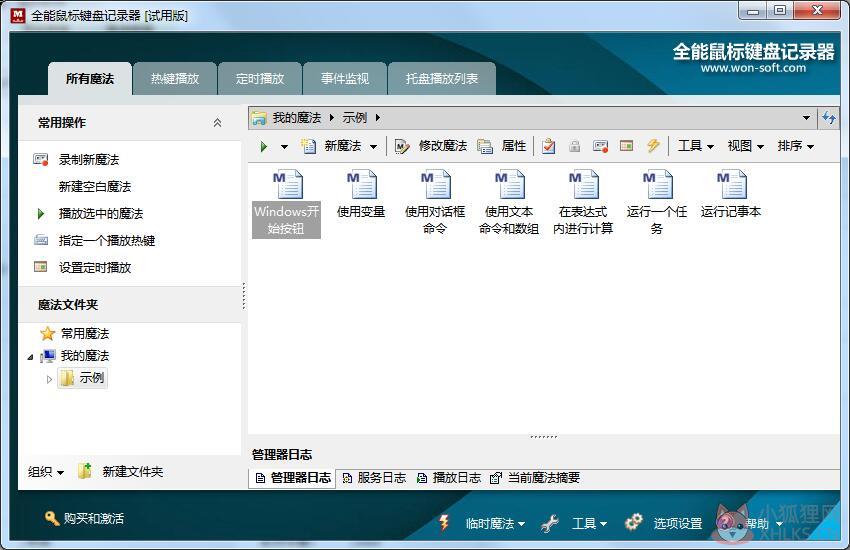Open the 定时播放 tab
The height and width of the screenshot is (550, 850).
(260, 79)
